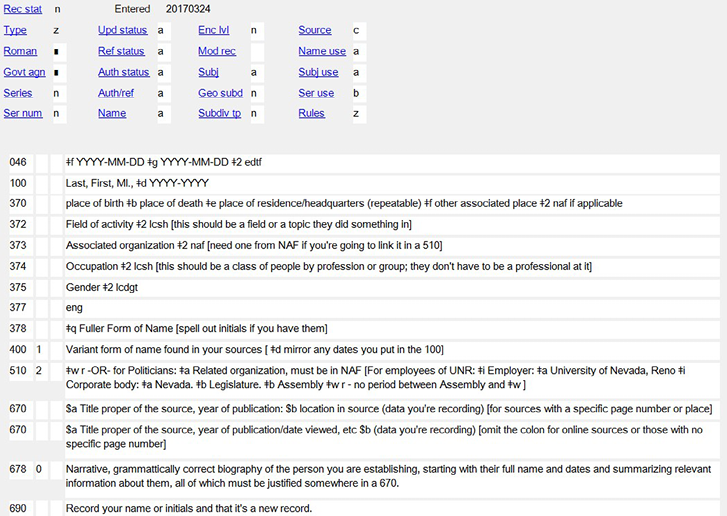This screenshot has height=516, width=727.
Task: Click the Geo subd link
Action: pos(221,93)
